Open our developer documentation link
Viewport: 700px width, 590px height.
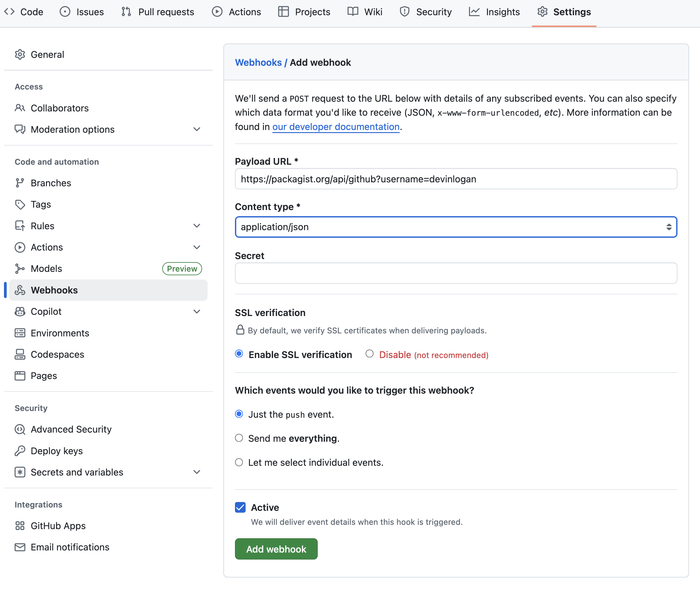tap(336, 127)
